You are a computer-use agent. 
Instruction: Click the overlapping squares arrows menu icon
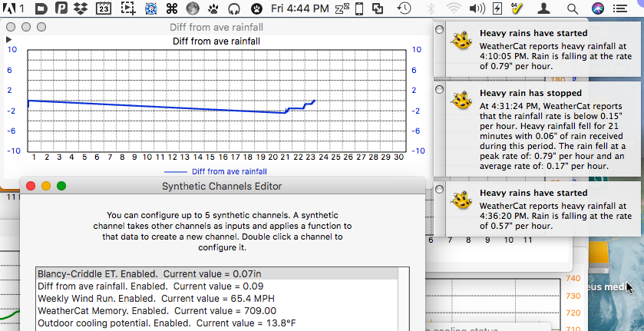(x=378, y=8)
